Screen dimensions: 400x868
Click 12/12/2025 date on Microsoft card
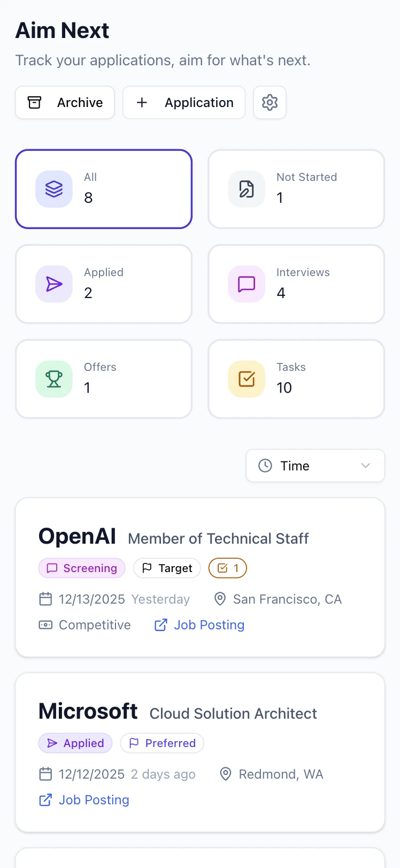pyautogui.click(x=92, y=774)
